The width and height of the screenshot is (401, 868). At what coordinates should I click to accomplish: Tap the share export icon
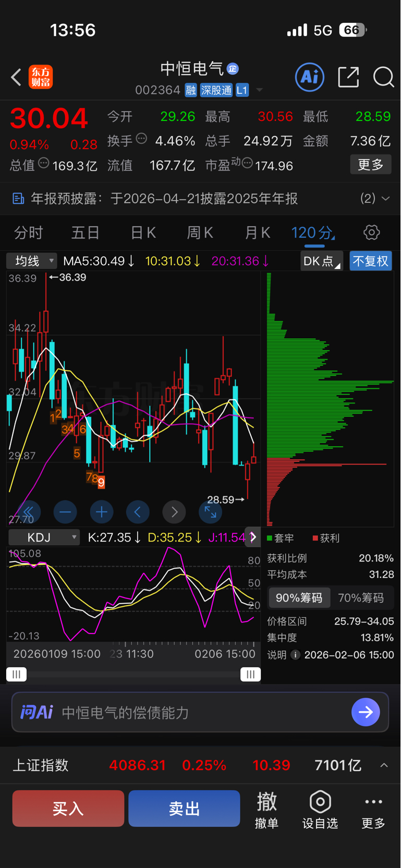[x=348, y=77]
